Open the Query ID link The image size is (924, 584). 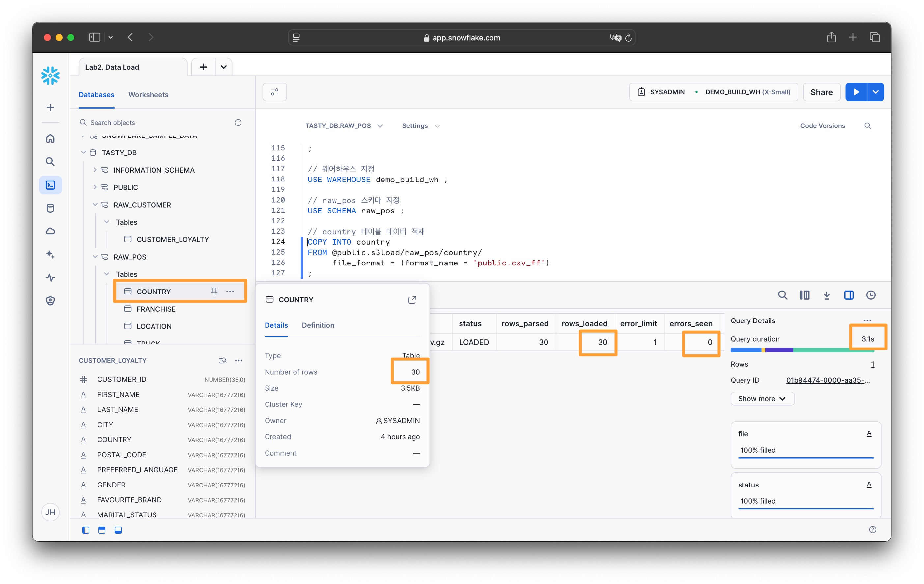[828, 380]
